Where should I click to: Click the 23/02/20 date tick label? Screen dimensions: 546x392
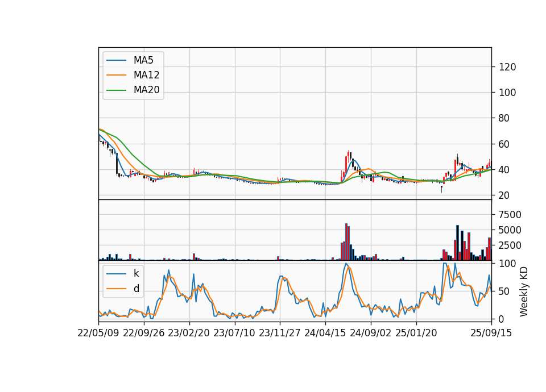[x=189, y=333]
